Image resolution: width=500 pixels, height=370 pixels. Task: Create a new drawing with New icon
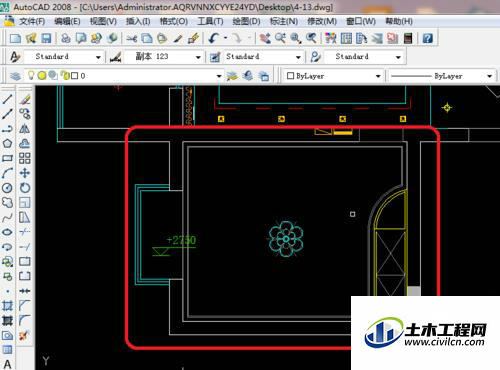coord(15,39)
